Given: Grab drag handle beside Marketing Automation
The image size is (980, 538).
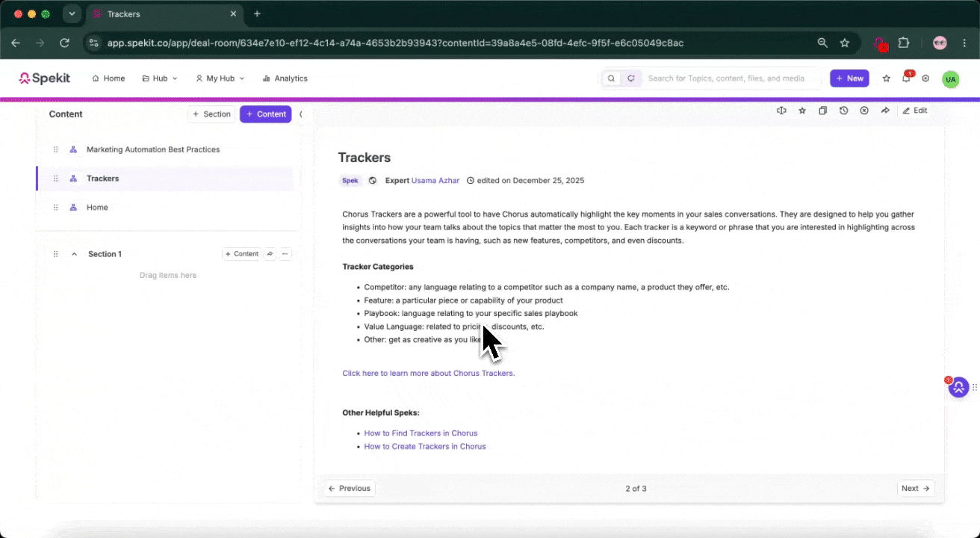Looking at the screenshot, I should (x=55, y=149).
